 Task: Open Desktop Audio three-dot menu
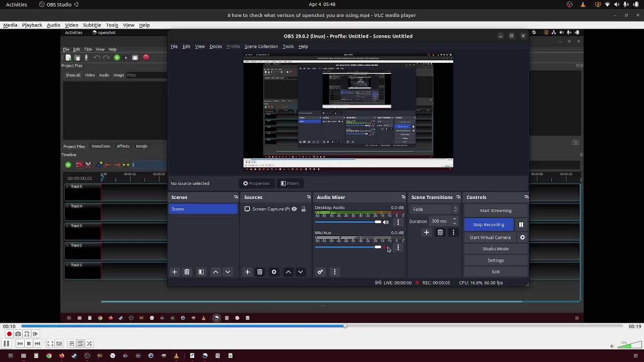[x=398, y=222]
